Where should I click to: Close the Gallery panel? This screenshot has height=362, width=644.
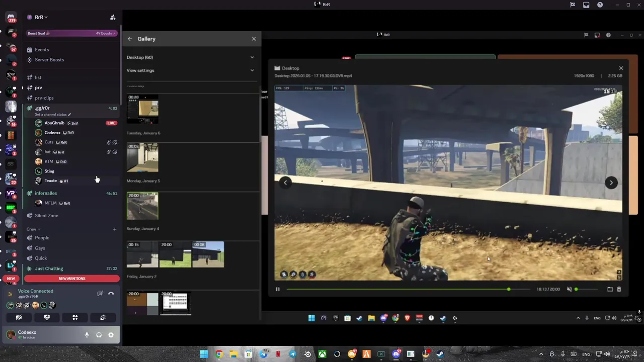click(x=254, y=39)
